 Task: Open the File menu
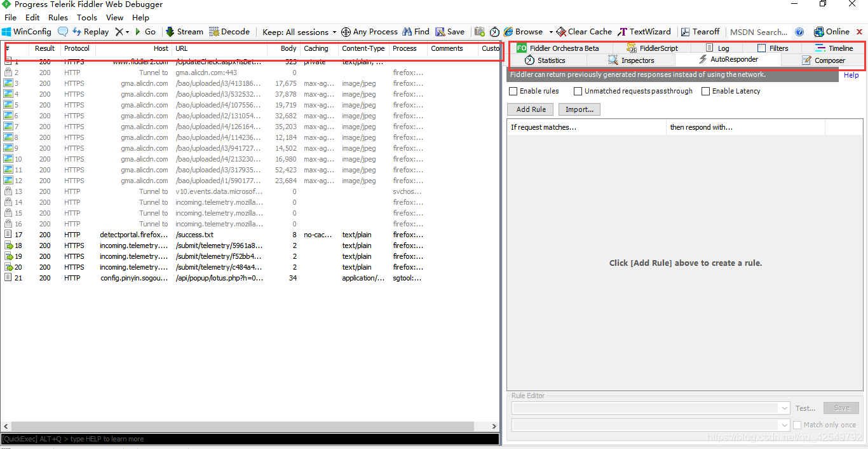pyautogui.click(x=10, y=18)
